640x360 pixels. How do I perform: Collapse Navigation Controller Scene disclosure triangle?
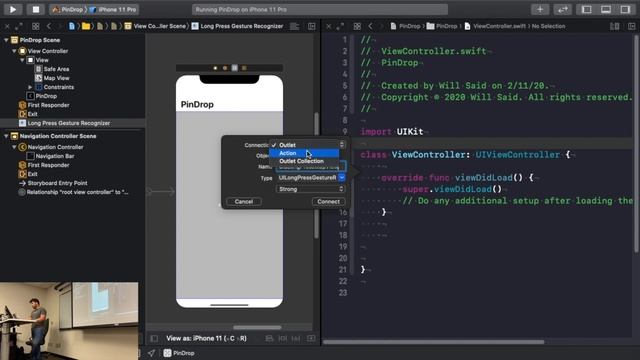point(6,136)
